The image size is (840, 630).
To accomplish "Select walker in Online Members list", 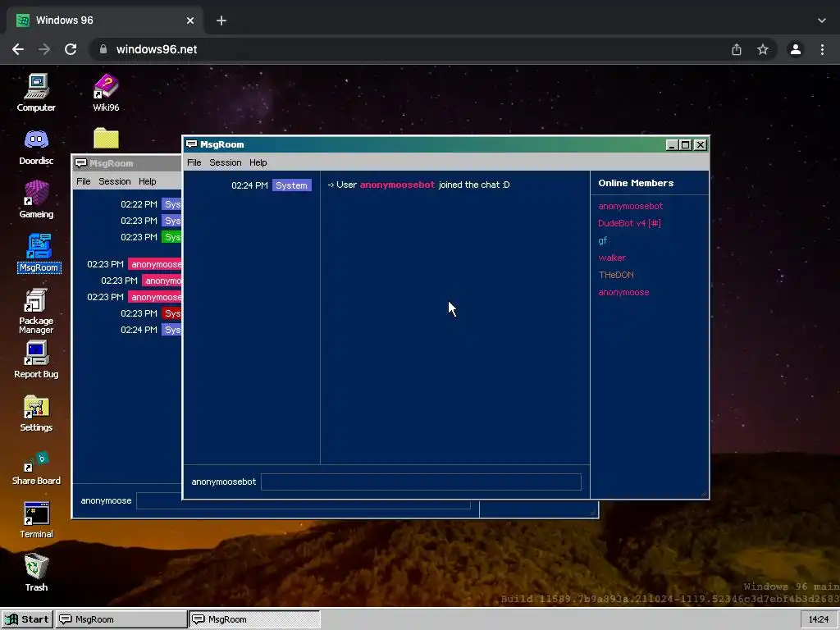I will [612, 258].
